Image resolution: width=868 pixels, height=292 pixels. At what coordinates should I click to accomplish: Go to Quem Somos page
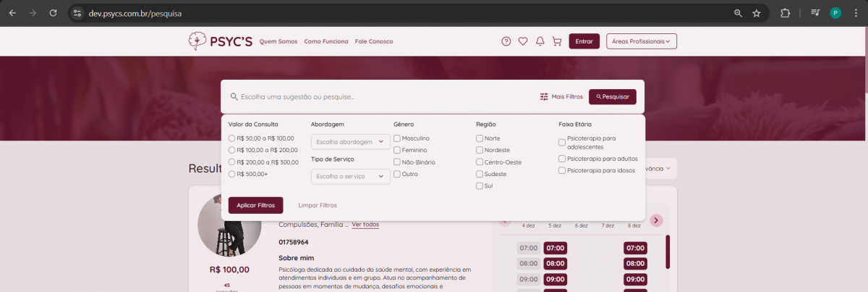pos(278,41)
